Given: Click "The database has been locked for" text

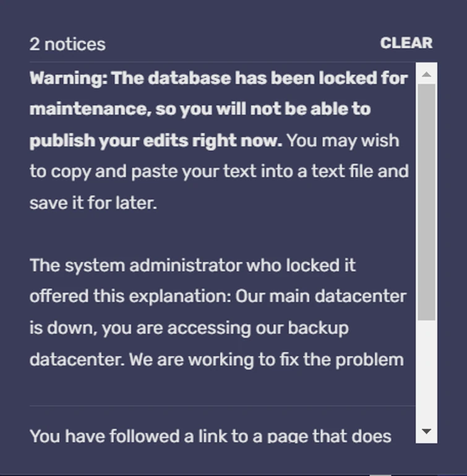Looking at the screenshot, I should tap(260, 79).
